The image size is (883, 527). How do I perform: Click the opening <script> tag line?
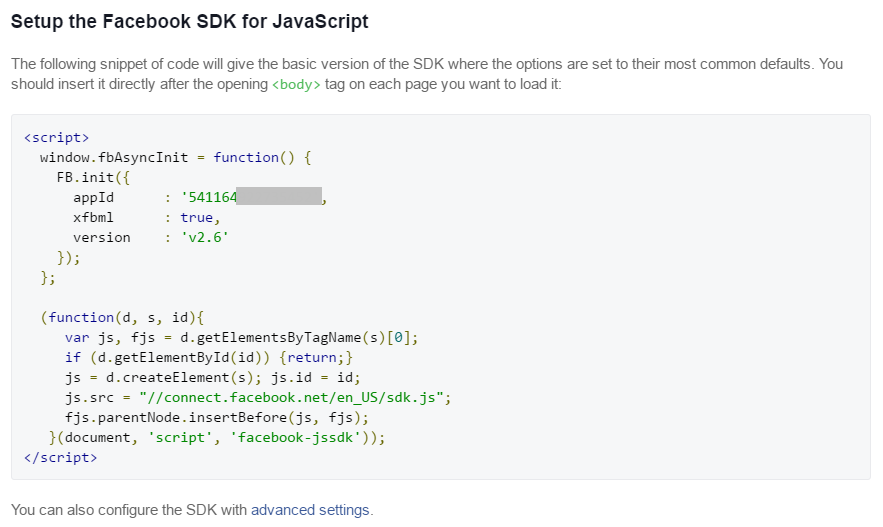[56, 137]
